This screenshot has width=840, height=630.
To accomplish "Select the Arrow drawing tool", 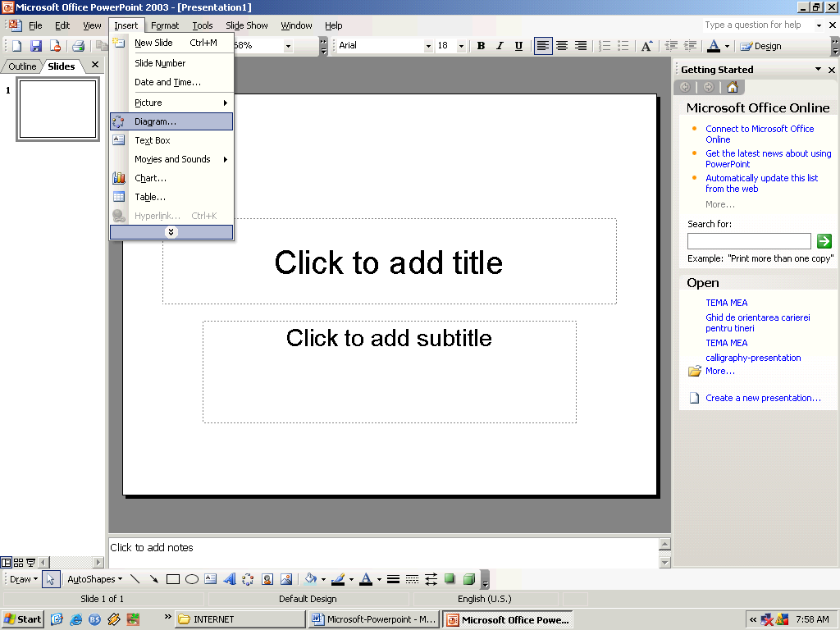I will pyautogui.click(x=153, y=579).
